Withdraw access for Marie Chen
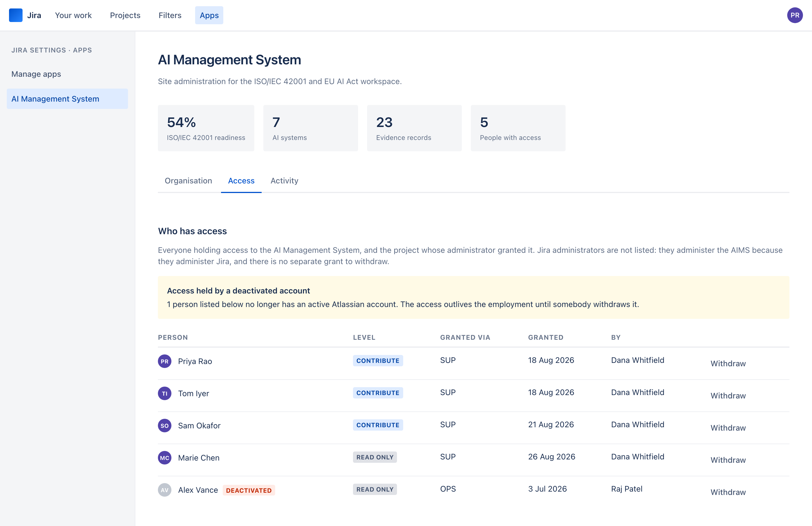Viewport: 812px width, 526px height. (x=728, y=460)
